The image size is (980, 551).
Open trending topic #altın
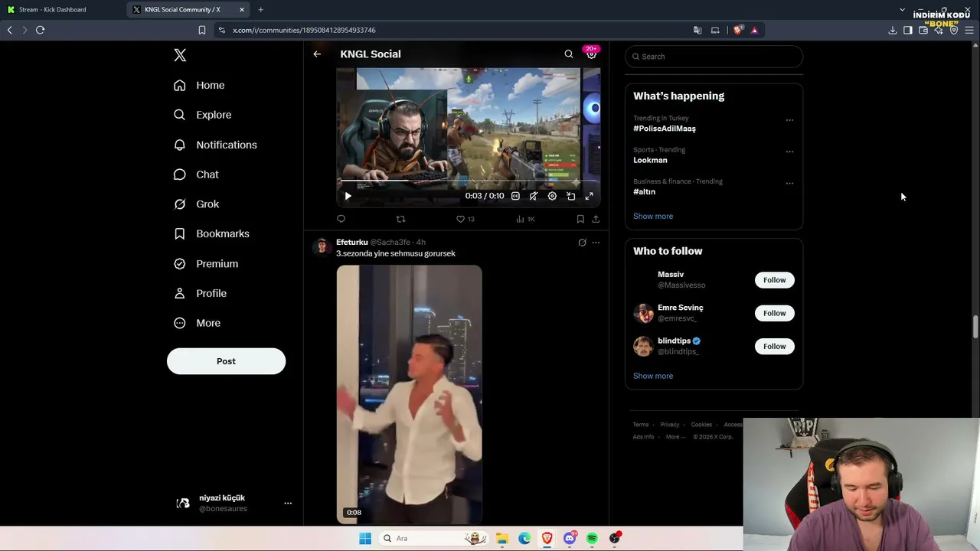click(x=644, y=192)
